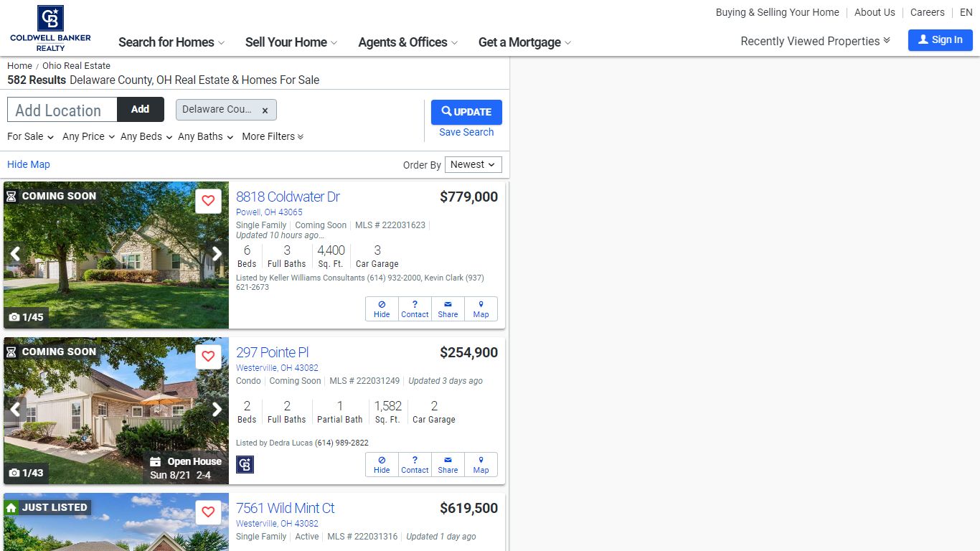Click the photo count on 297 Pointe Pl
Image resolution: width=980 pixels, height=551 pixels.
[x=26, y=473]
